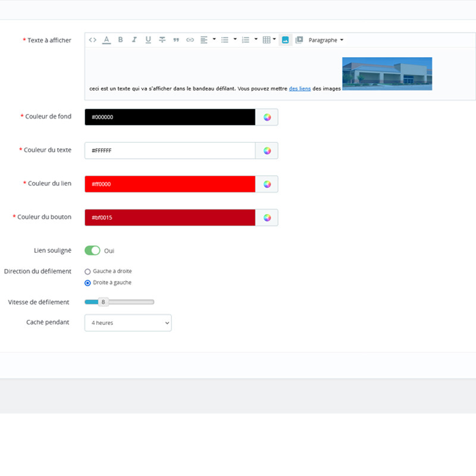Viewport: 476px width, 476px height.
Task: Click the insert media video icon
Action: click(x=299, y=40)
